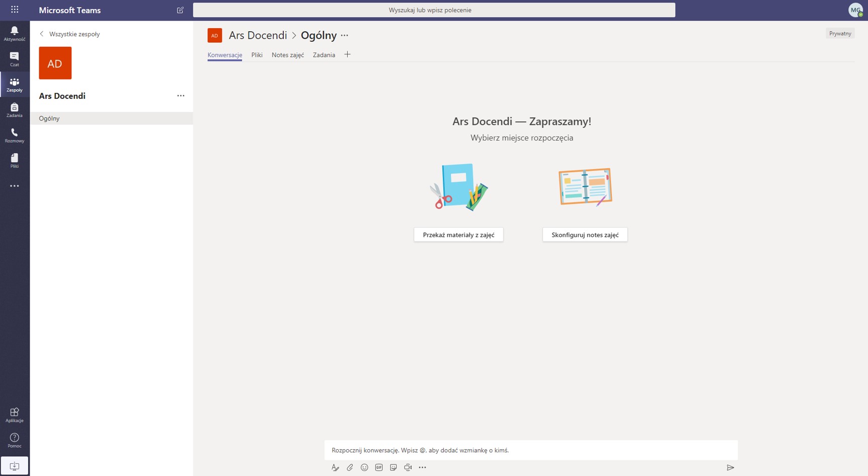Select the Ogólny channel in the list
868x476 pixels.
(x=112, y=118)
